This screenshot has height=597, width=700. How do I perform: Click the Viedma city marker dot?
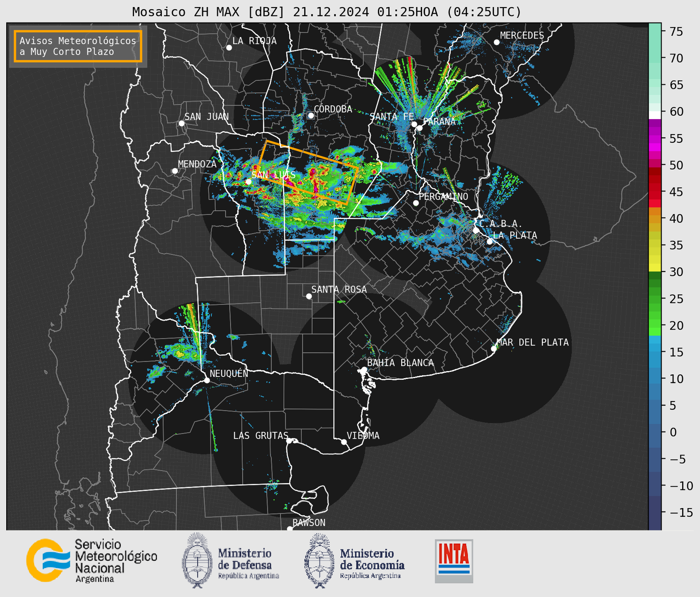tap(344, 442)
